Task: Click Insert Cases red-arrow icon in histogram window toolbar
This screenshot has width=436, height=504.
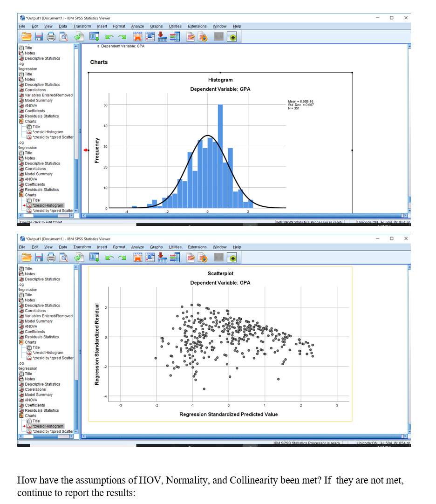Action: coord(163,37)
